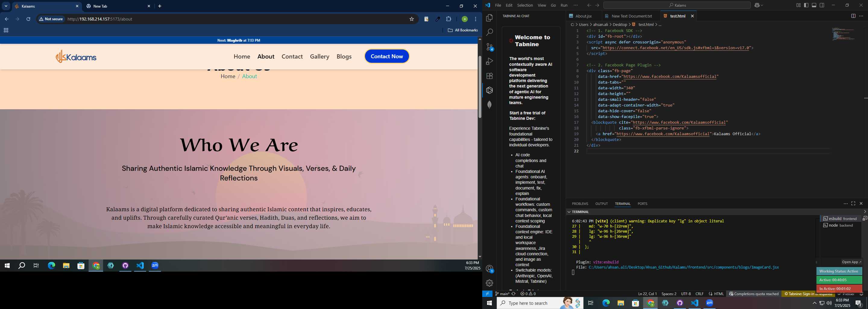The width and height of the screenshot is (868, 309).
Task: Open Selection menu in VS Code
Action: (x=525, y=5)
